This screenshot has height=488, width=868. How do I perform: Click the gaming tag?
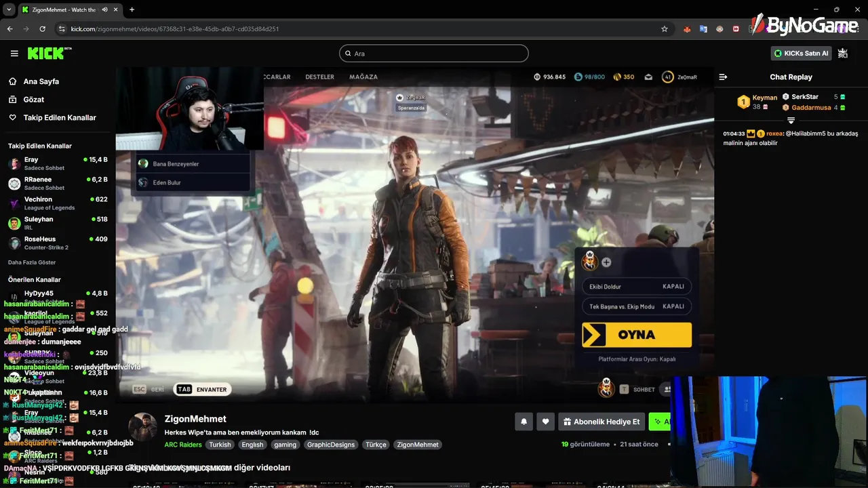pos(285,445)
